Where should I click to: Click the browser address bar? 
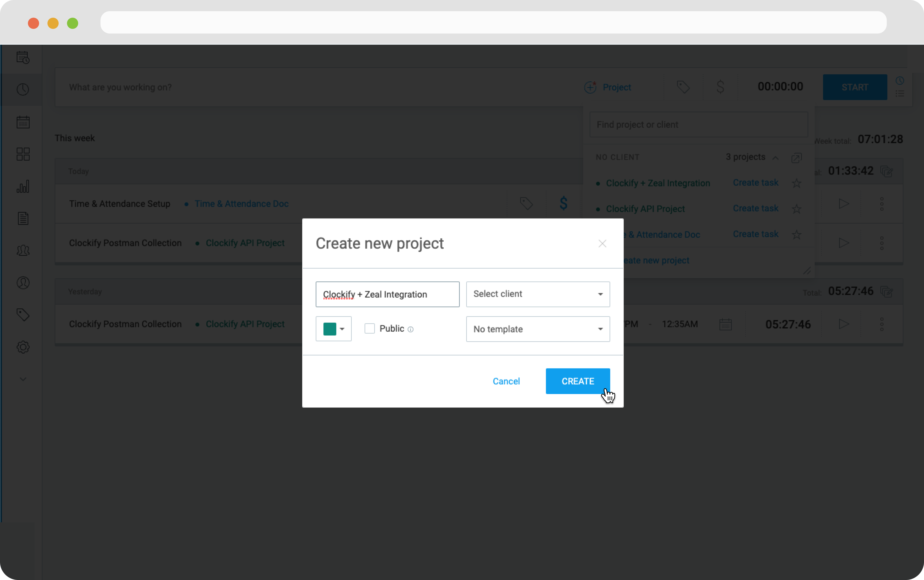coord(493,22)
